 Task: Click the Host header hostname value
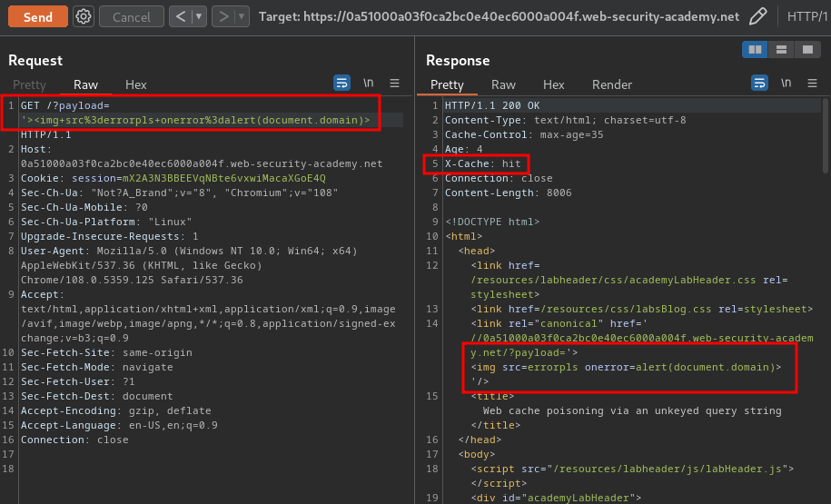point(202,163)
